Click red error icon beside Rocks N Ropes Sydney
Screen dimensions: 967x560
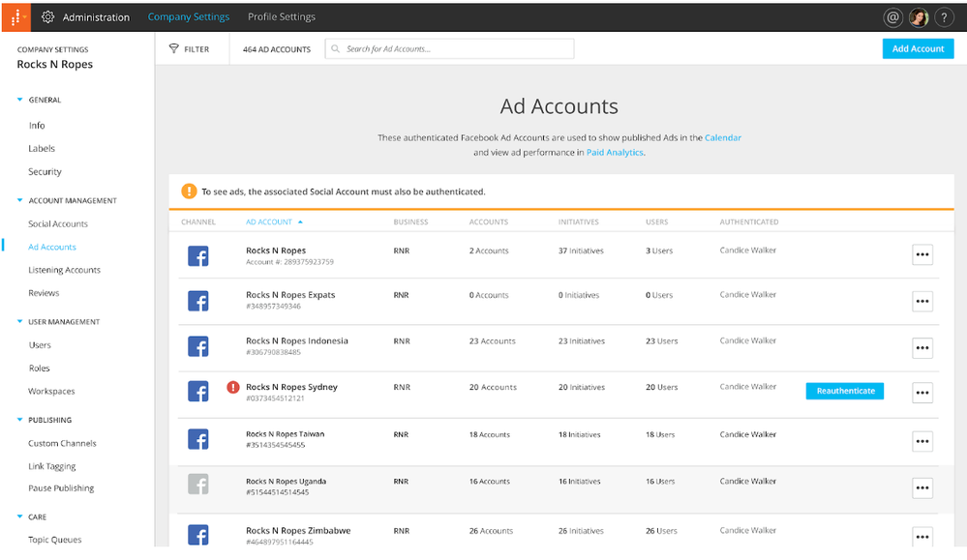pyautogui.click(x=233, y=387)
